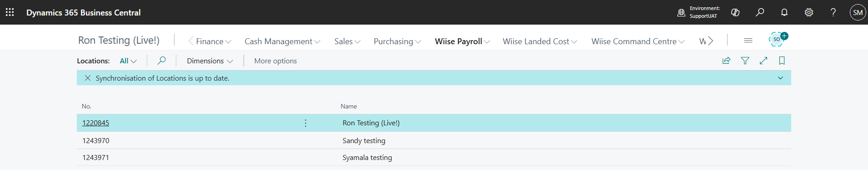Expand the notification bar chevron
This screenshot has width=868, height=170.
click(x=780, y=78)
